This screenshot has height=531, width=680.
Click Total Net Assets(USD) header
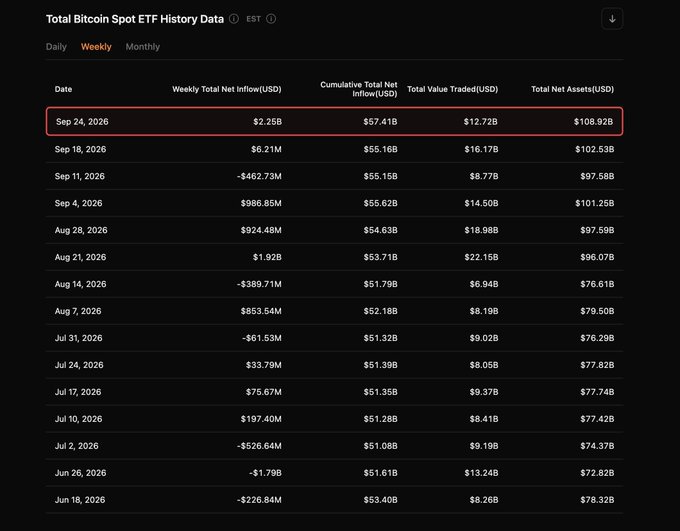coord(572,89)
